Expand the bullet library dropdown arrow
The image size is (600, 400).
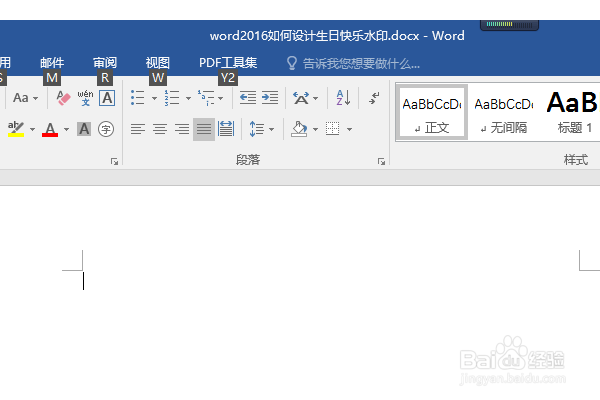(x=154, y=98)
